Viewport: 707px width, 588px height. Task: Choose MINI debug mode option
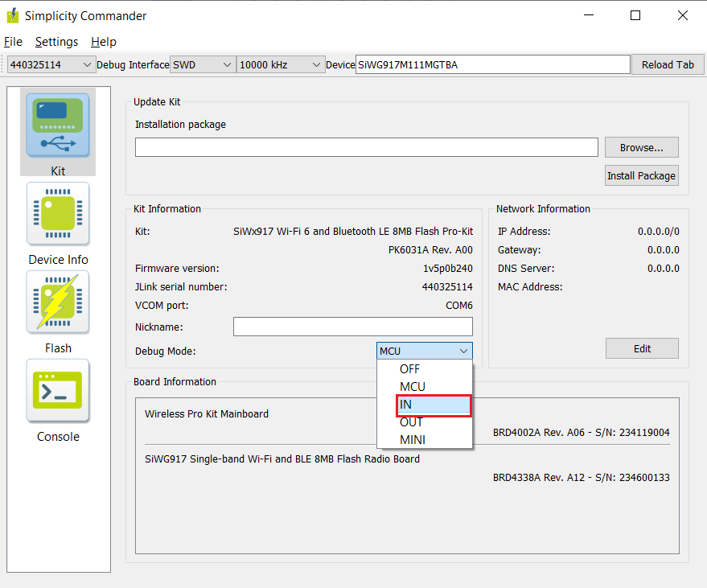pos(425,440)
